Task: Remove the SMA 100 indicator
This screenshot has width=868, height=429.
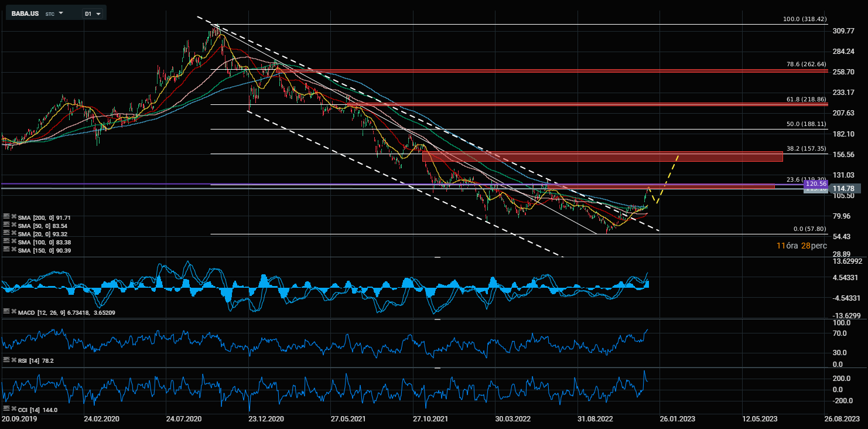Action: pyautogui.click(x=13, y=242)
